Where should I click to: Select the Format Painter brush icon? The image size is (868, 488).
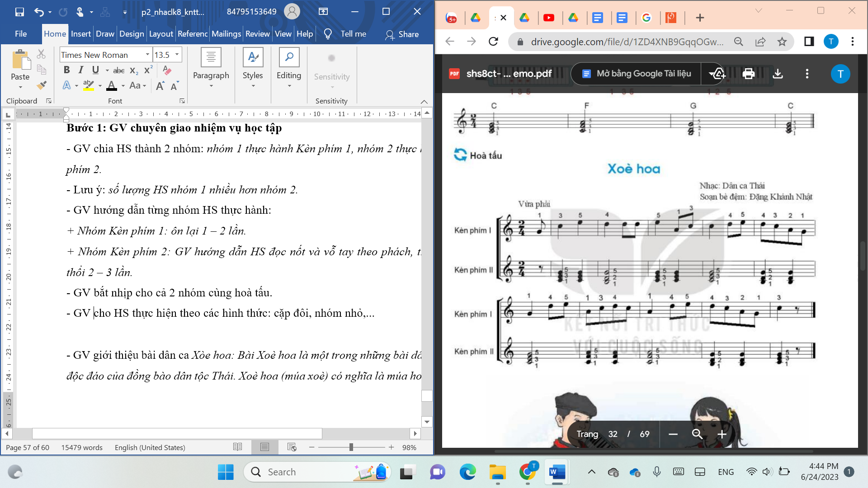point(41,85)
